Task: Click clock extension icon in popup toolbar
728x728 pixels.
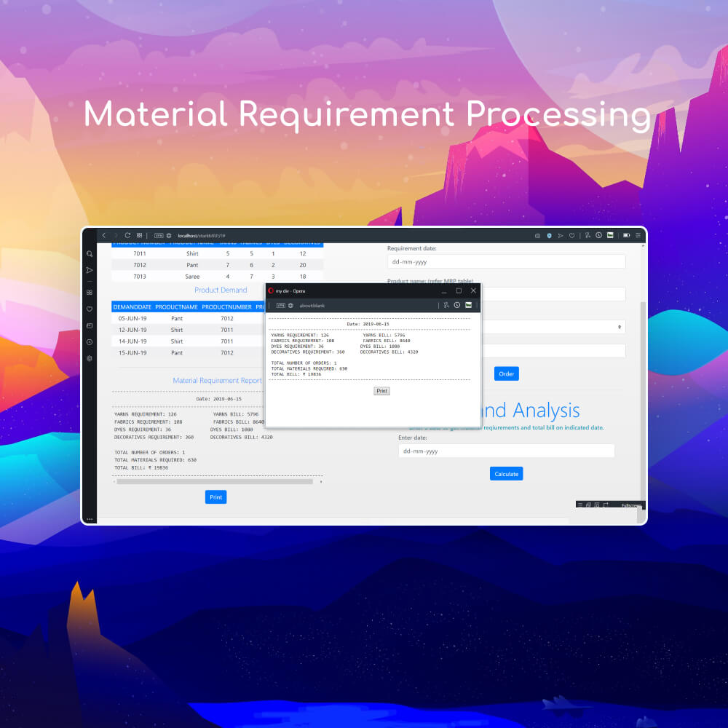Action: point(457,305)
